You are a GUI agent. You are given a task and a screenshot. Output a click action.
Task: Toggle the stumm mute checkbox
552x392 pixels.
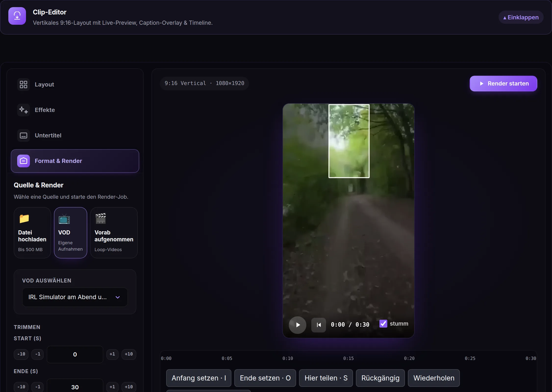(x=383, y=324)
